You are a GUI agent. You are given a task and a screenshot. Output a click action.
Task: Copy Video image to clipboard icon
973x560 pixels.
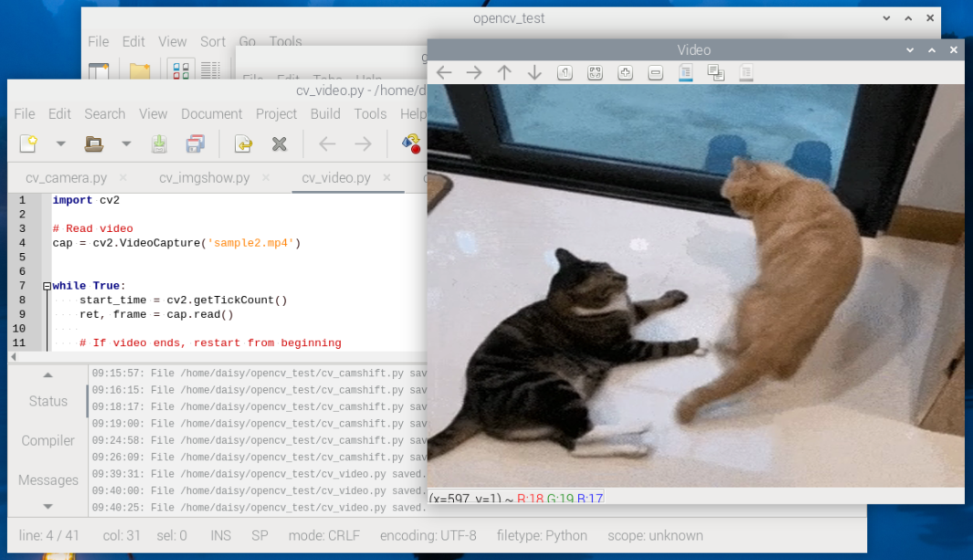pos(716,72)
